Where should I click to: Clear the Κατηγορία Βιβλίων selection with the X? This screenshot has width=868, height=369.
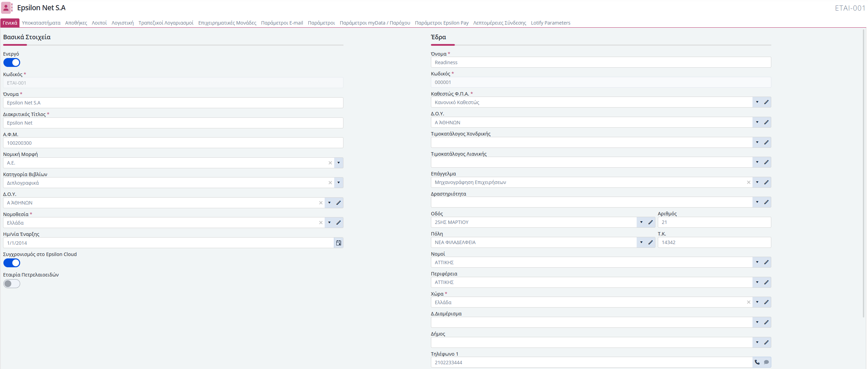[330, 183]
